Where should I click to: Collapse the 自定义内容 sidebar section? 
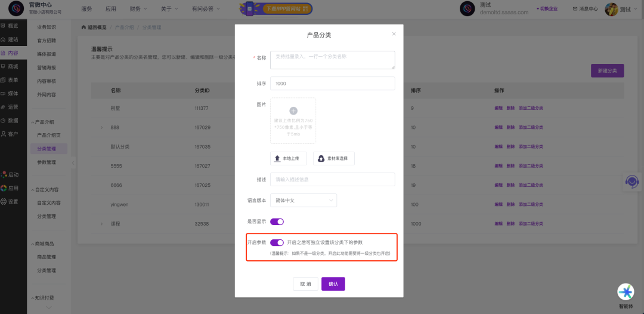45,189
